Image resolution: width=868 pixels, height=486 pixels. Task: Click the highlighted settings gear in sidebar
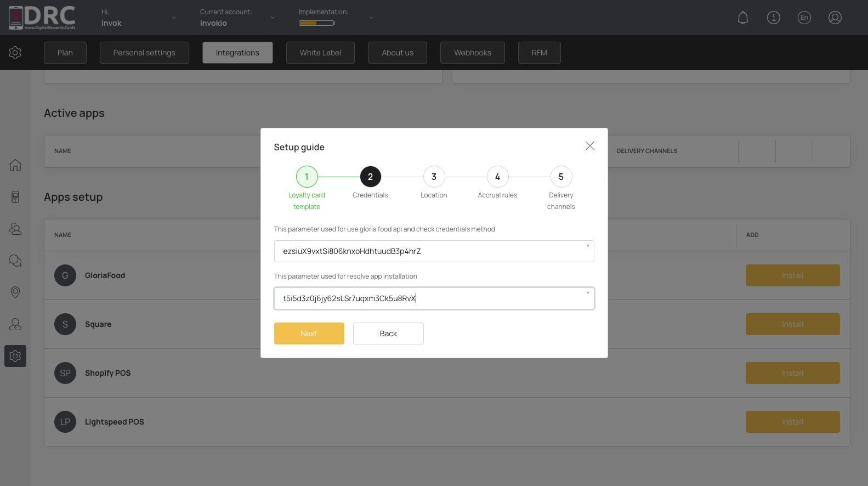[15, 356]
